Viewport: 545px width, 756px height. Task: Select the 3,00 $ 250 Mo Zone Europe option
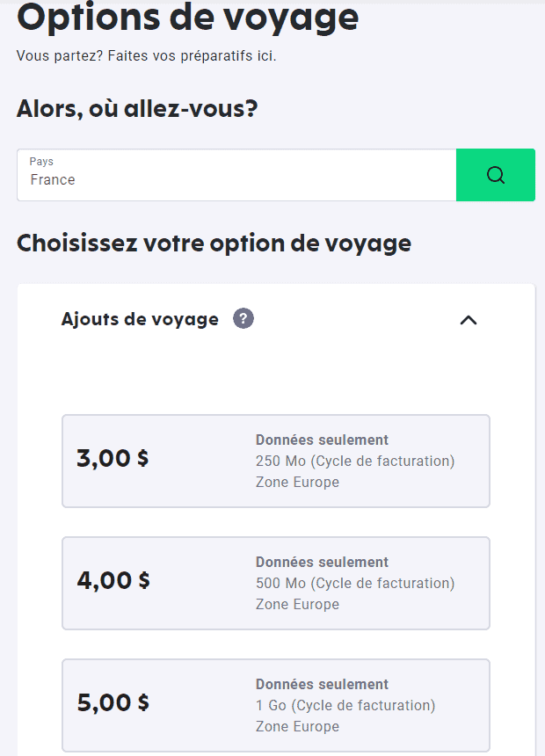(275, 461)
